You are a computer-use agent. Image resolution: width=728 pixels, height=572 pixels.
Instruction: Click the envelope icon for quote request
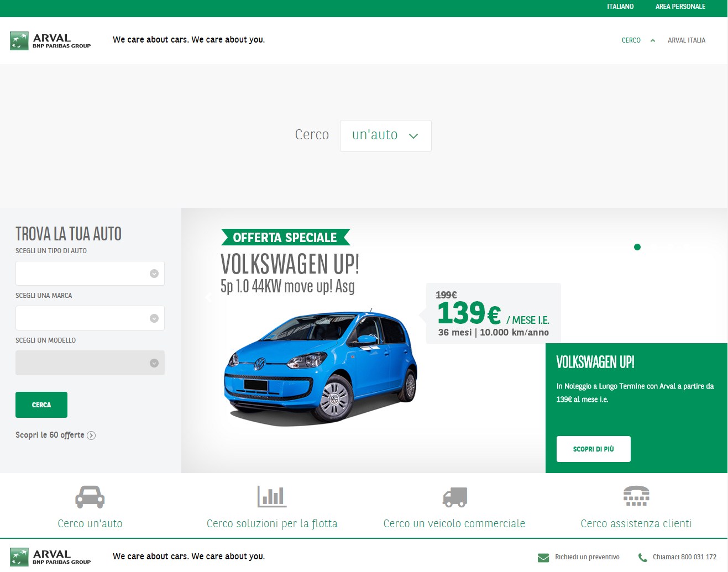543,558
